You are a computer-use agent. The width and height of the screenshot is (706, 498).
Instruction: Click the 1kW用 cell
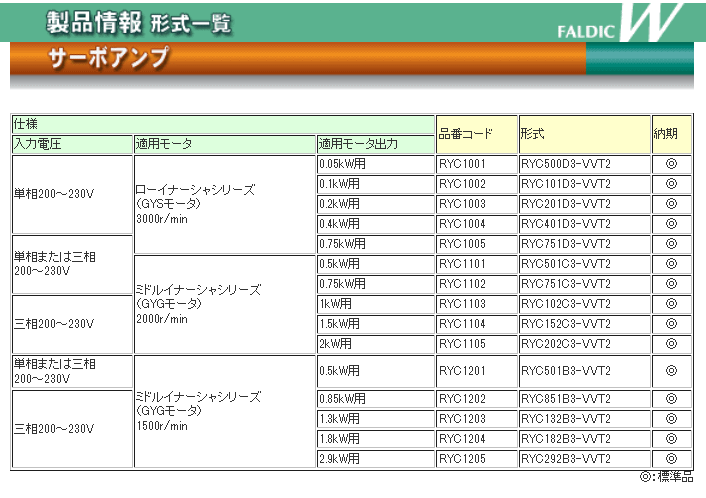(376, 304)
